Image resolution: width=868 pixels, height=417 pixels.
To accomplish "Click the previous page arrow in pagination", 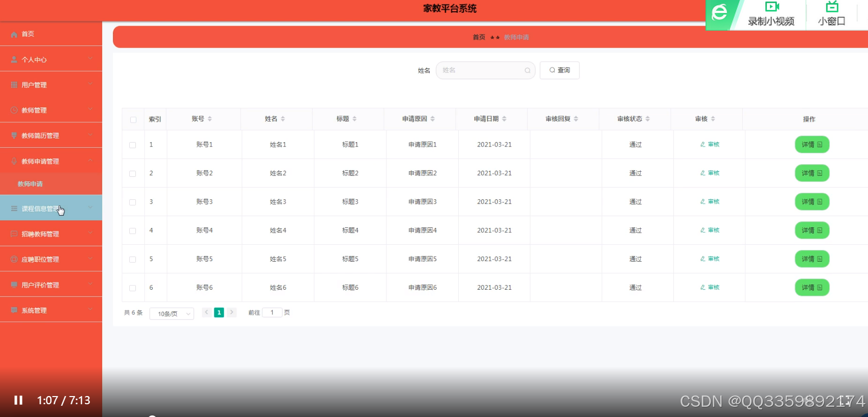I will 206,312.
